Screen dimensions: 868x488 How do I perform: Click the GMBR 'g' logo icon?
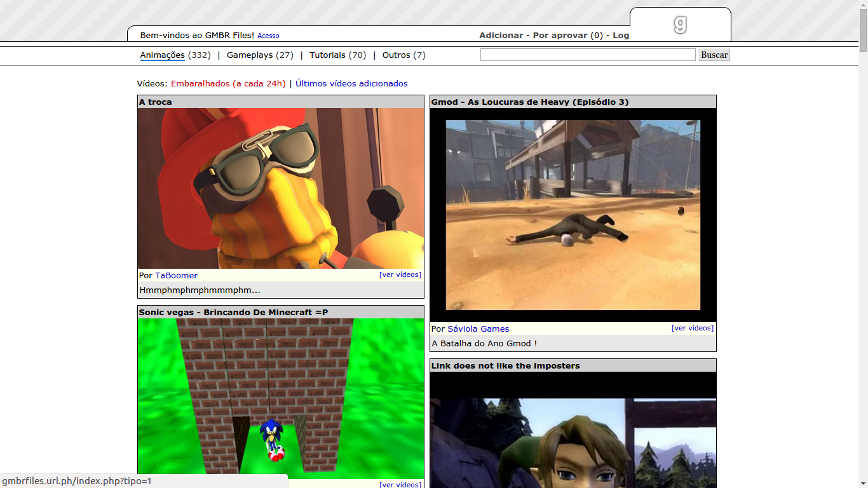(x=680, y=25)
